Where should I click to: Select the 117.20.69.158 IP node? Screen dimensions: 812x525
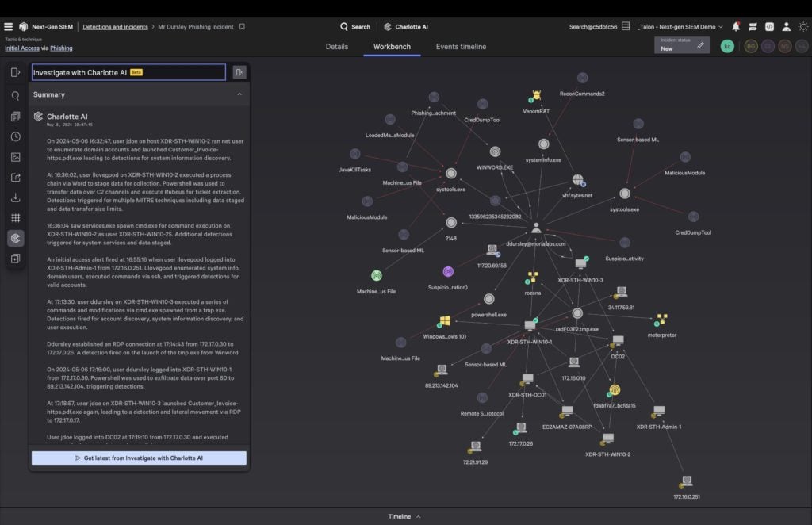[492, 251]
